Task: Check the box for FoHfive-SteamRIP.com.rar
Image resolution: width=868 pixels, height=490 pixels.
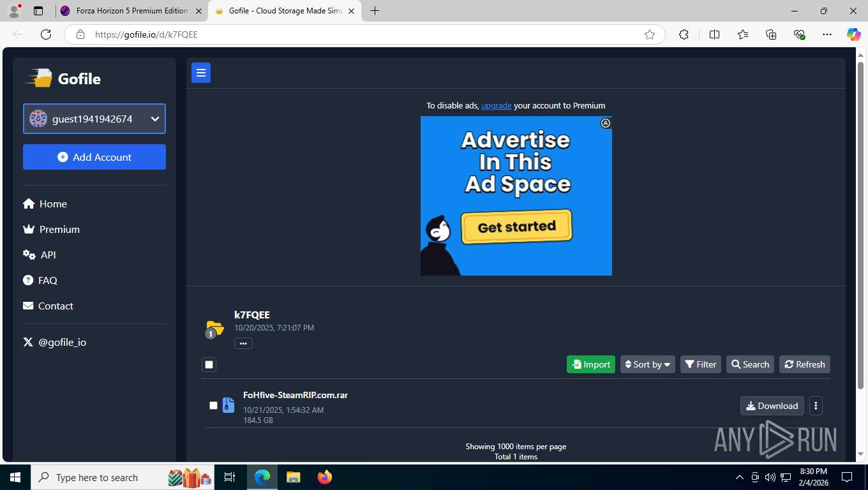Action: 213,405
